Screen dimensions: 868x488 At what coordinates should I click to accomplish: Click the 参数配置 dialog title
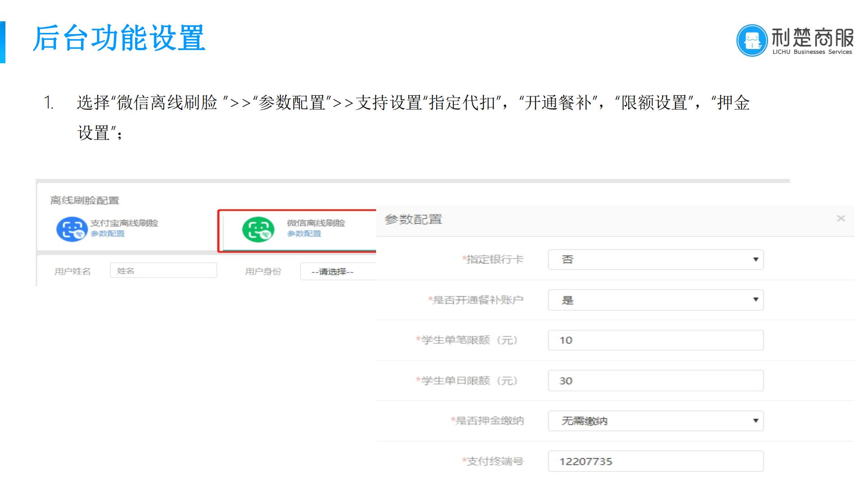click(x=413, y=220)
